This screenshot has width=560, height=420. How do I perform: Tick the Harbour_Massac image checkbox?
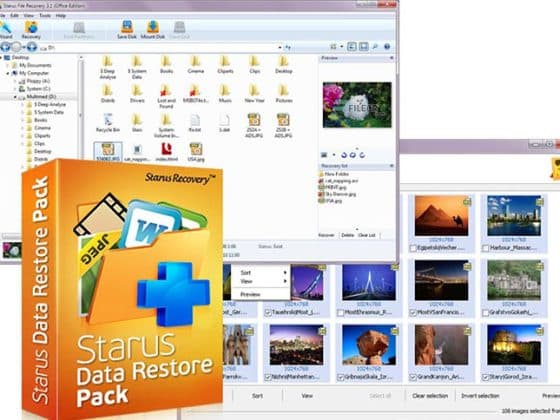point(485,248)
